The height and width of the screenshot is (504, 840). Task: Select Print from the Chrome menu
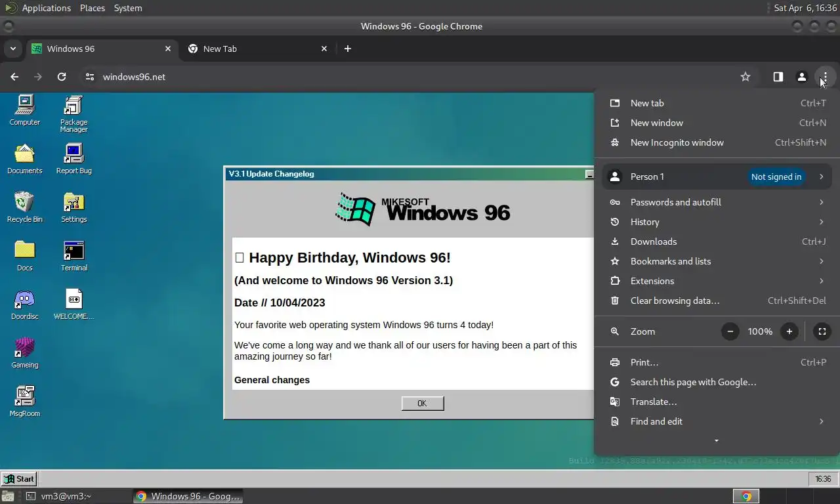click(x=717, y=362)
